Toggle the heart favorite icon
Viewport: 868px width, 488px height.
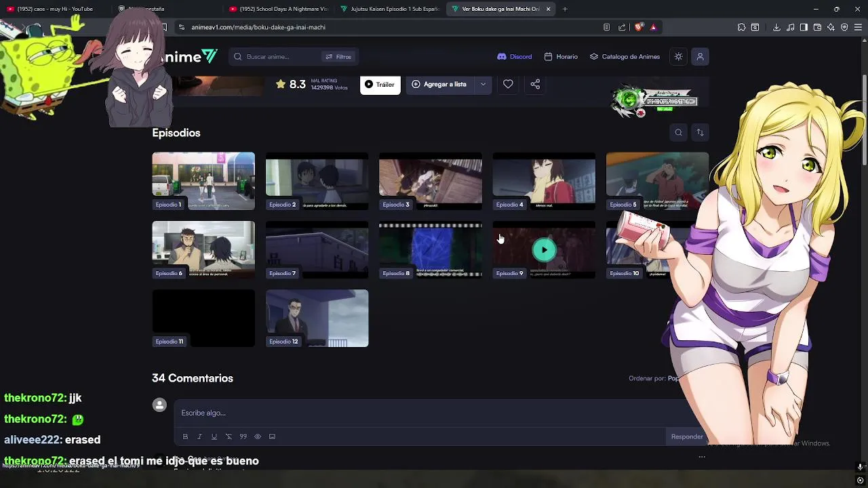pyautogui.click(x=508, y=85)
